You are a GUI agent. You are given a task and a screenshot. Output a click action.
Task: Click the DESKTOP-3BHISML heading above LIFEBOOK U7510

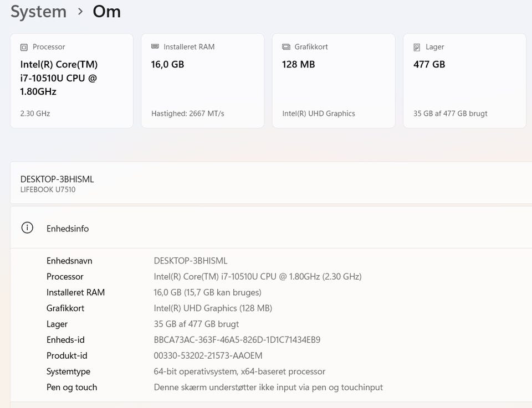(57, 179)
